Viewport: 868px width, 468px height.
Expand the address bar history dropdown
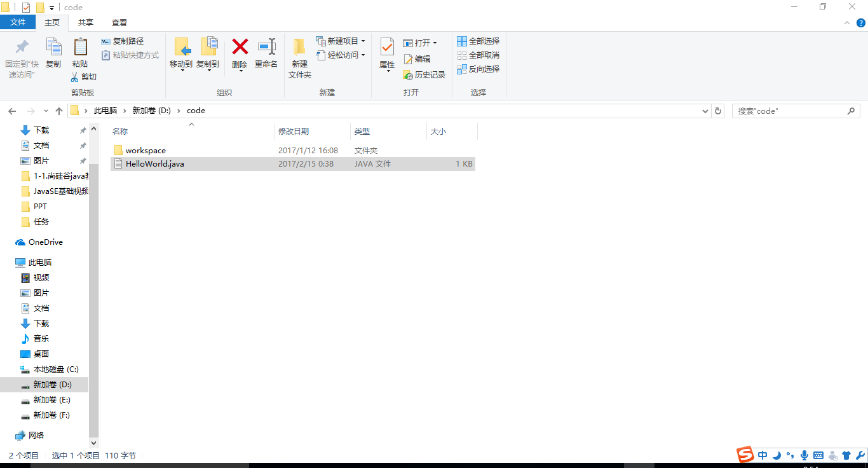(x=705, y=111)
